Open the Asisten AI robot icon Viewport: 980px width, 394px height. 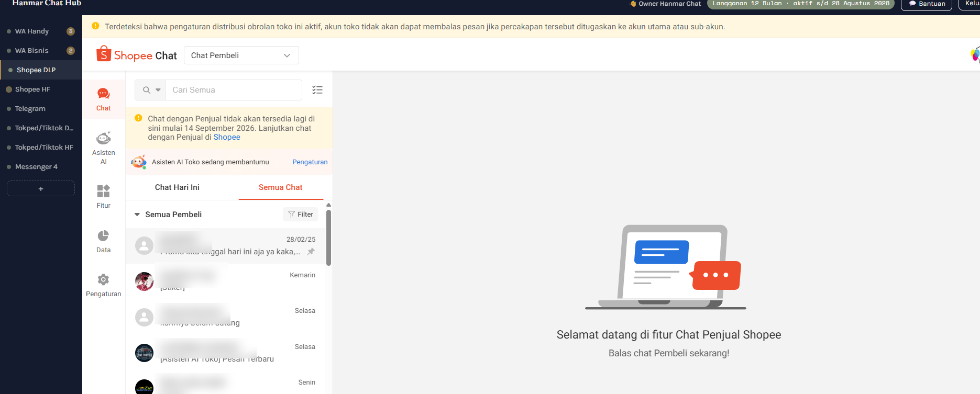pyautogui.click(x=104, y=138)
